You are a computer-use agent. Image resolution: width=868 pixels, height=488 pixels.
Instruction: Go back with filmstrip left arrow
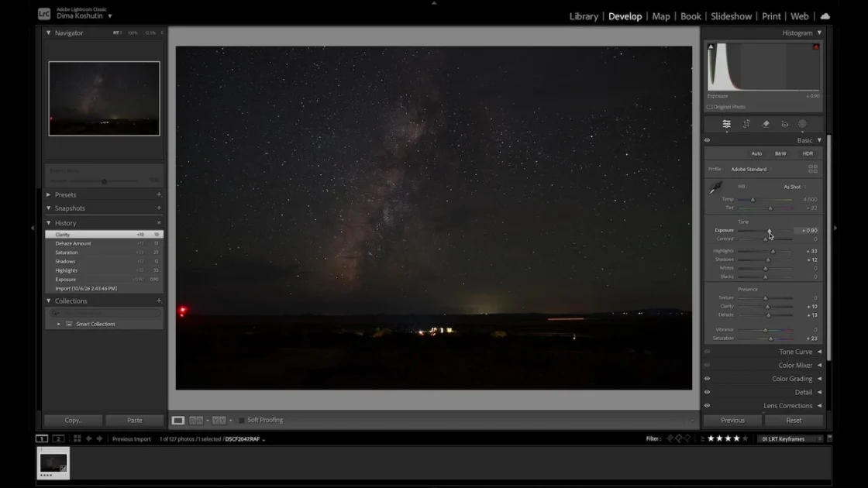88,438
